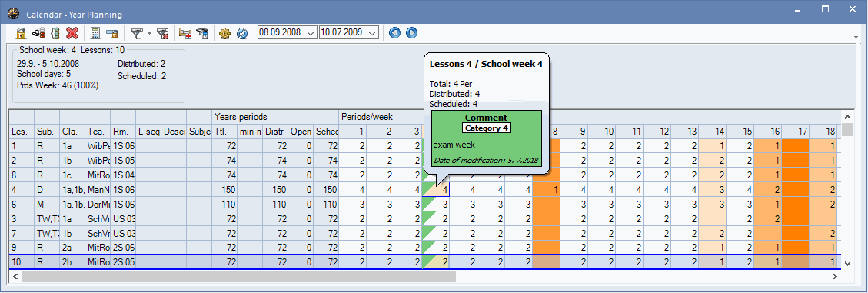The height and width of the screenshot is (293, 868).
Task: Click the ruler with padlock icon
Action: click(x=112, y=33)
